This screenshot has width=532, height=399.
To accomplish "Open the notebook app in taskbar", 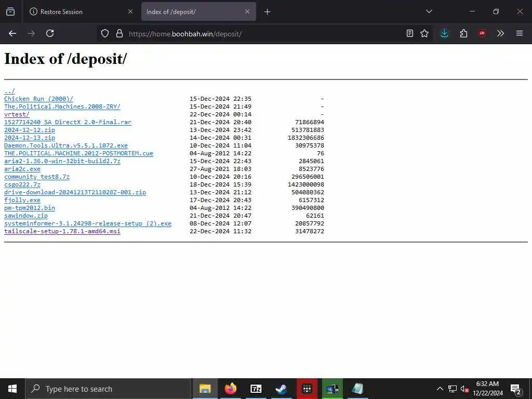I will pos(357,389).
